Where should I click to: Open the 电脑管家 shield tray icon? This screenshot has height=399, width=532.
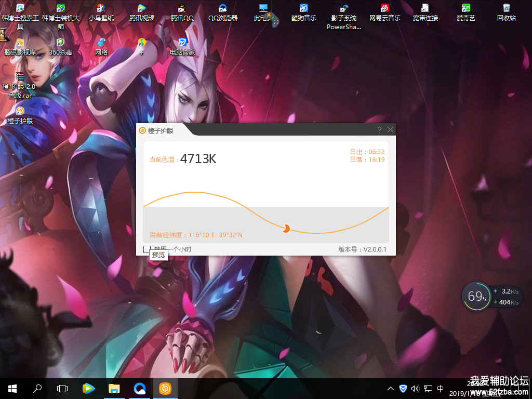point(403,389)
